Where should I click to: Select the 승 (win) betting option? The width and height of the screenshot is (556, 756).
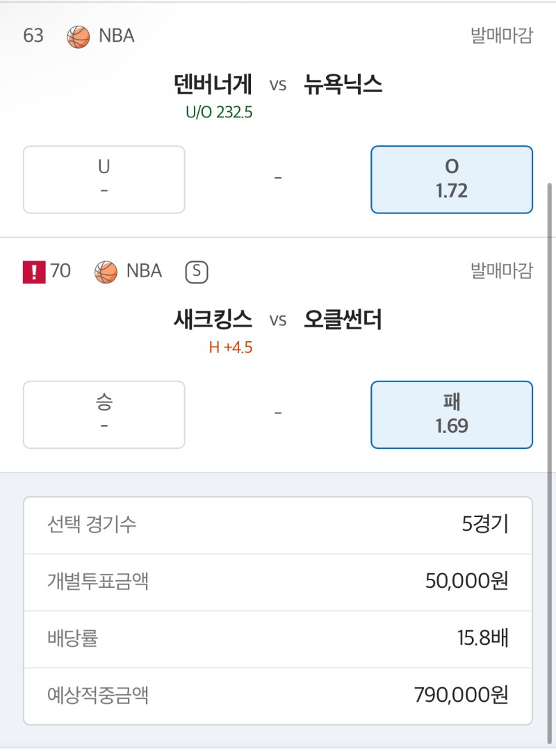104,415
